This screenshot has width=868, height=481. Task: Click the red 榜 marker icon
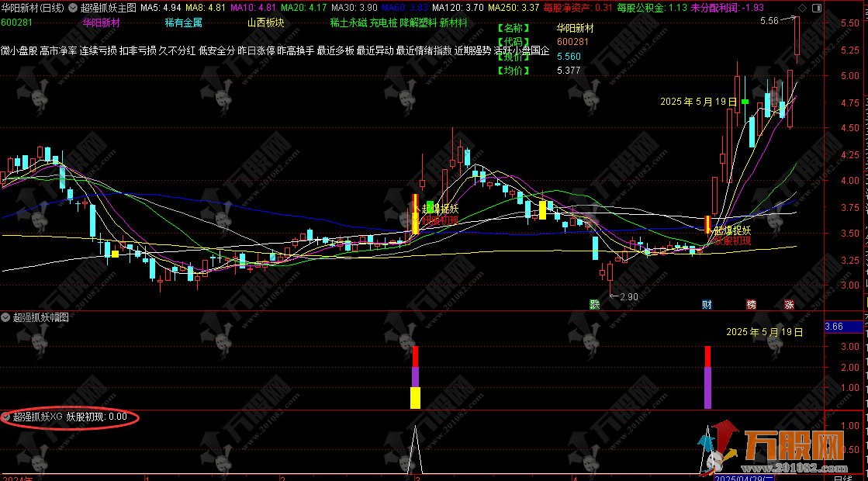pyautogui.click(x=751, y=304)
